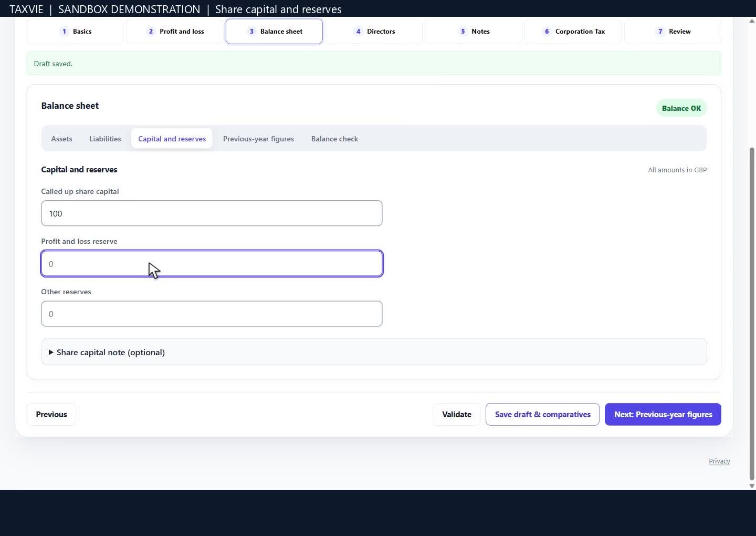Open the Review step
This screenshot has height=536, width=756.
(673, 32)
